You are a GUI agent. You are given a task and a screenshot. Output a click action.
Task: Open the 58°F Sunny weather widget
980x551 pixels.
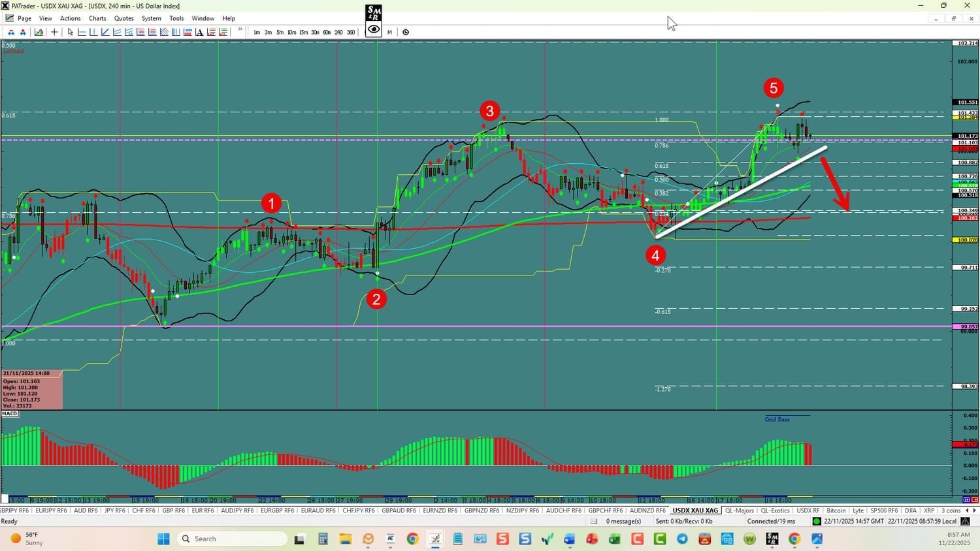[26, 539]
